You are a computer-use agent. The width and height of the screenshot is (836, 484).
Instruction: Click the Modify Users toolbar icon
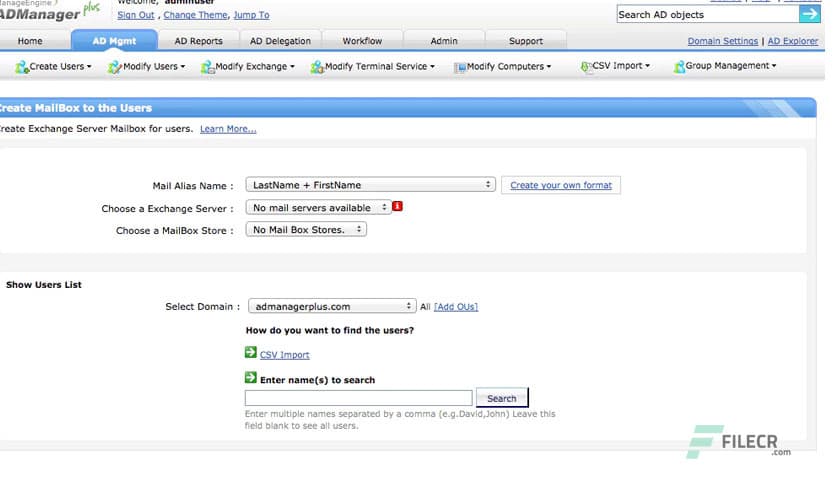click(x=115, y=67)
